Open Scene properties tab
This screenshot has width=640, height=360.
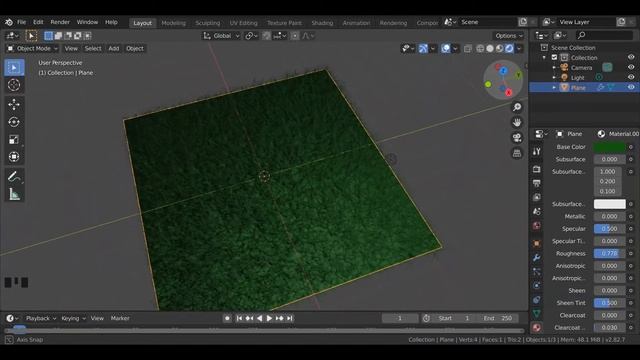pyautogui.click(x=537, y=211)
